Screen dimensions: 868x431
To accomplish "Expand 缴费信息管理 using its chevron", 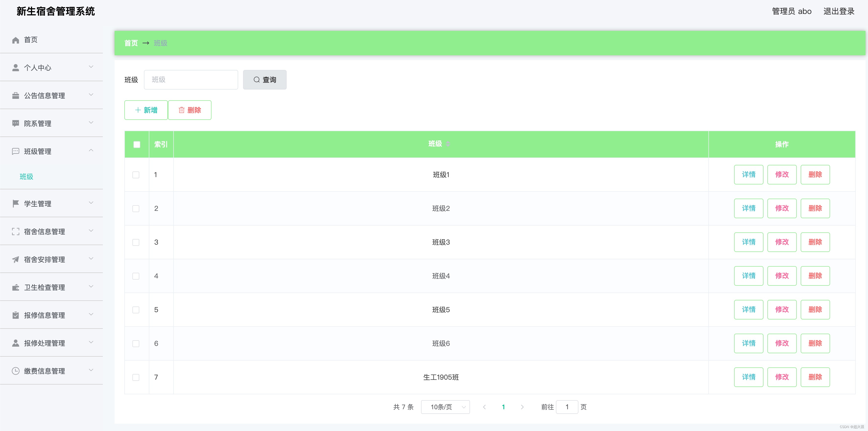I will [x=91, y=370].
